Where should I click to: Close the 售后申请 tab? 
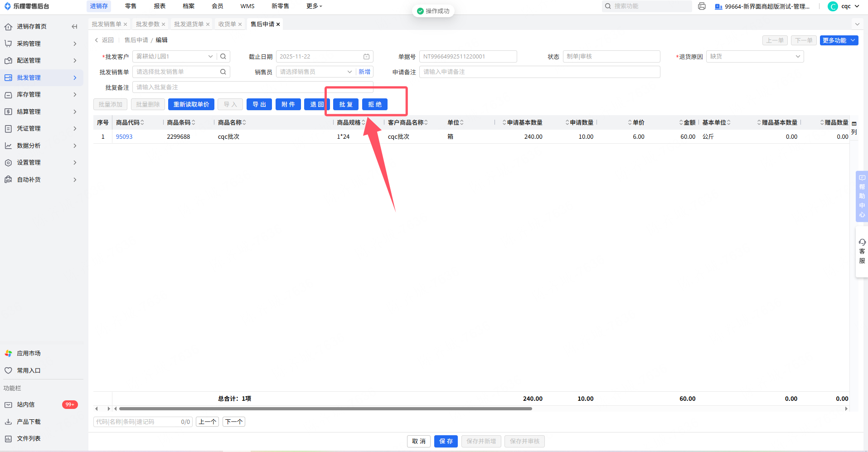pyautogui.click(x=278, y=24)
